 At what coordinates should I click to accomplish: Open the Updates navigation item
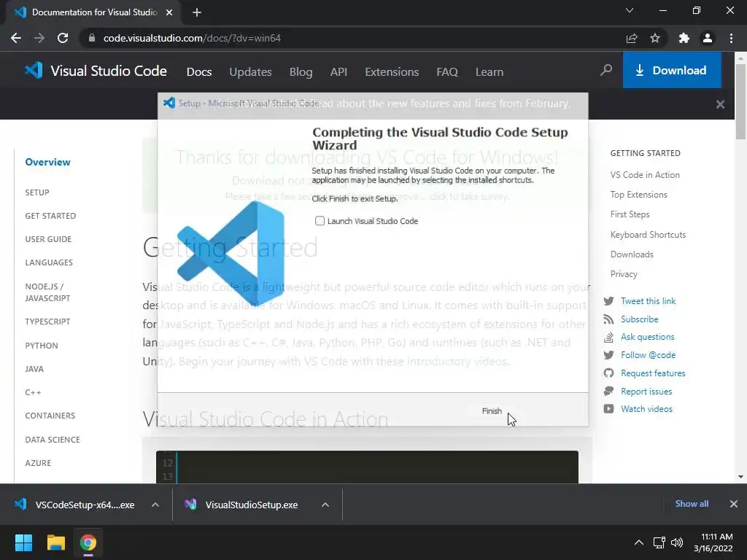[x=251, y=72]
